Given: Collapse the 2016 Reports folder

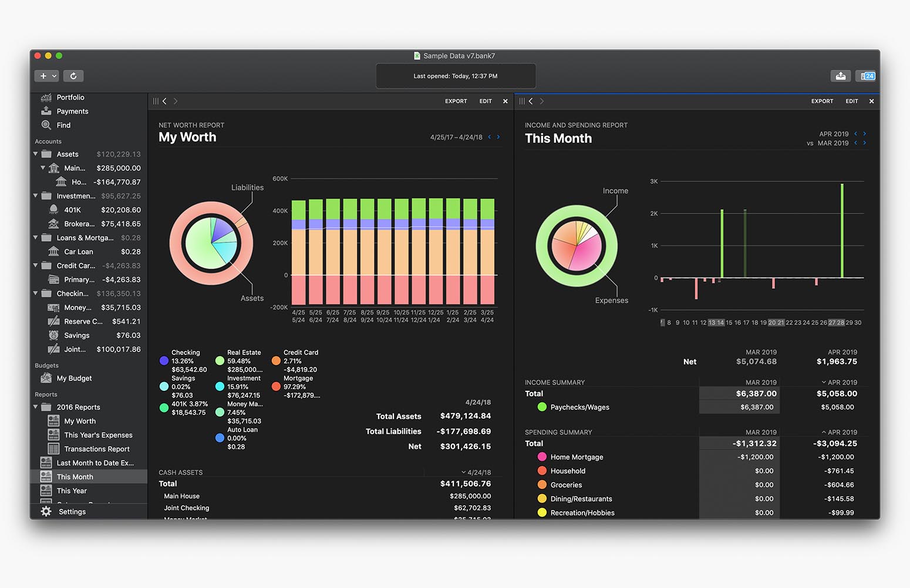Looking at the screenshot, I should coord(36,407).
